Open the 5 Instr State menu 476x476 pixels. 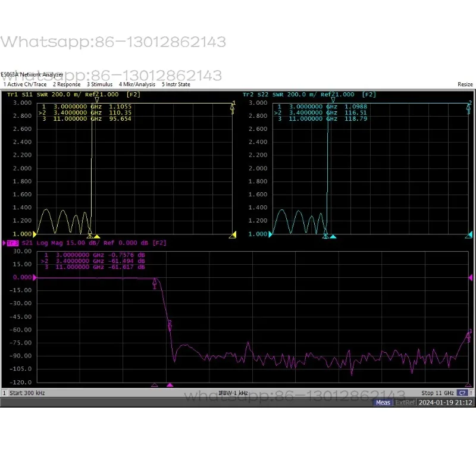176,84
